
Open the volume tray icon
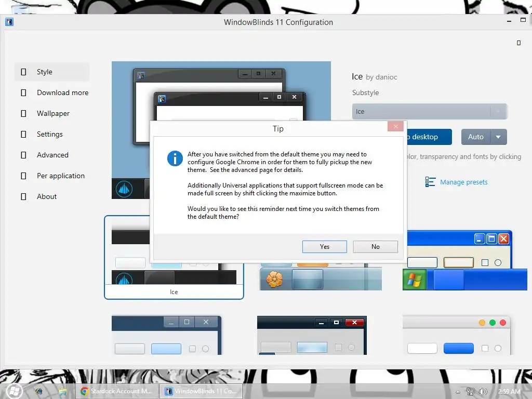[x=483, y=392]
